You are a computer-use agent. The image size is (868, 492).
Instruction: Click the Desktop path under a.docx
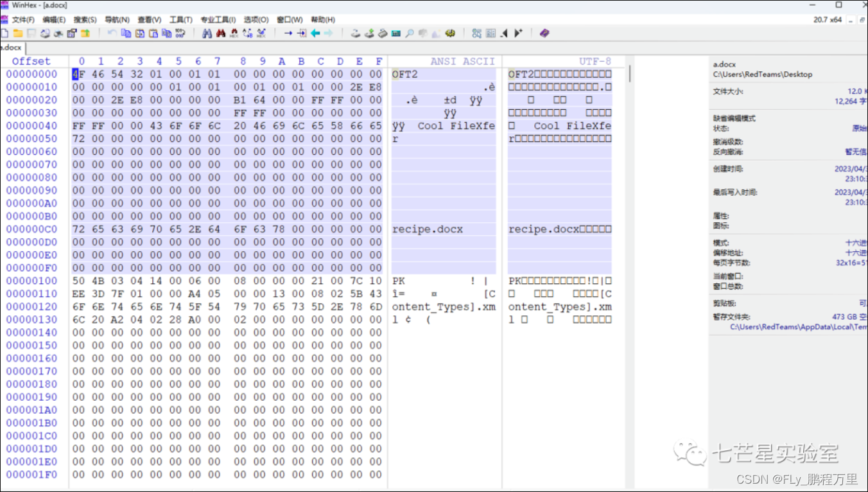[763, 75]
